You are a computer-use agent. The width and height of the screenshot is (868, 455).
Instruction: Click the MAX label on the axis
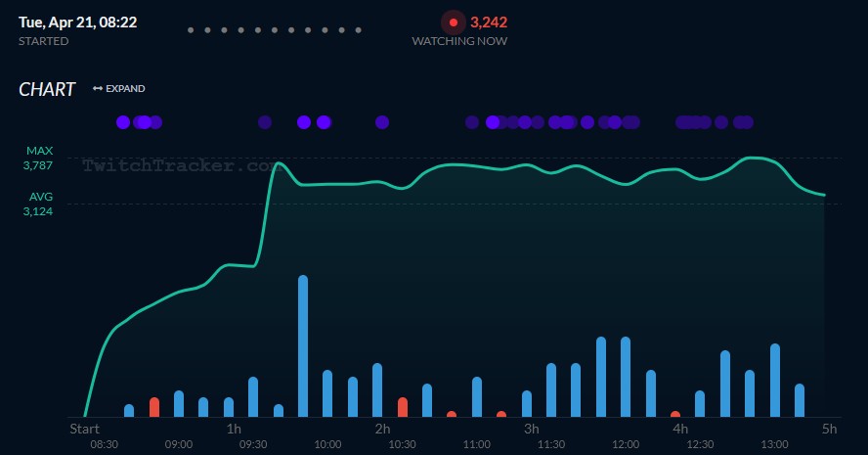click(40, 151)
